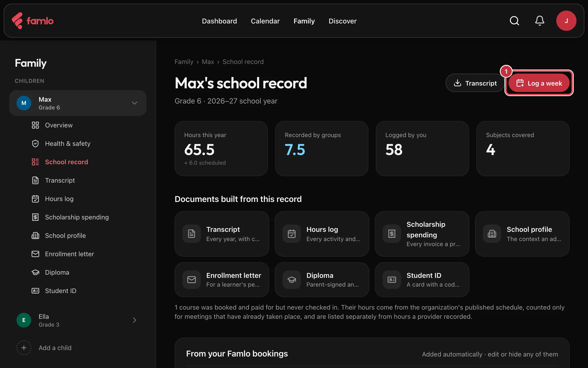Click the sidebar School profile building icon
588x368 pixels.
(35, 236)
